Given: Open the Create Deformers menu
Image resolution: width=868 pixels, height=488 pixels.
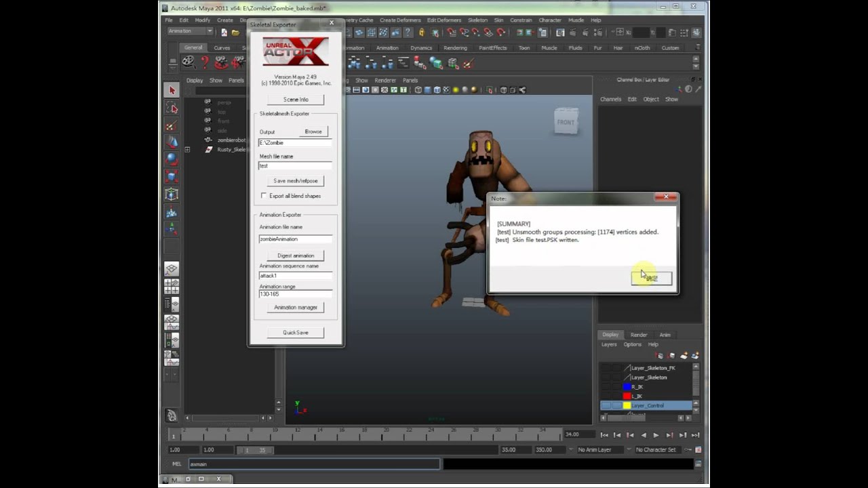Looking at the screenshot, I should 400,20.
